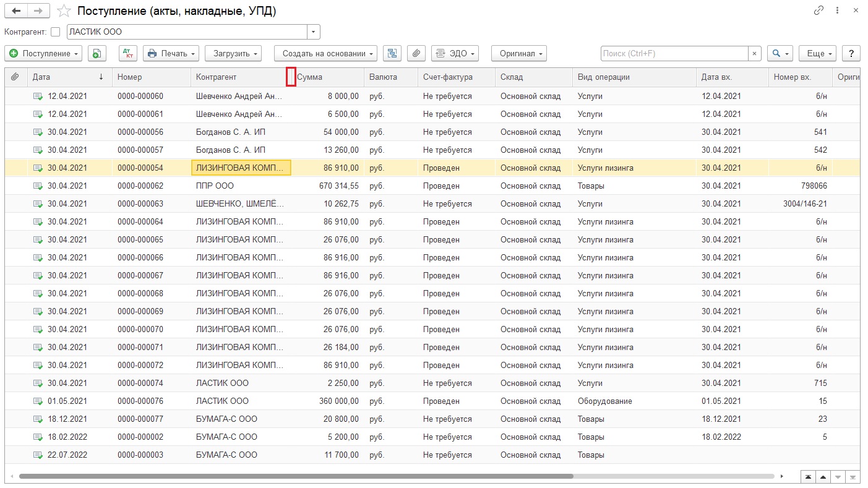This screenshot has height=488, width=868.
Task: Click the Дата вх. column header
Action: 733,77
